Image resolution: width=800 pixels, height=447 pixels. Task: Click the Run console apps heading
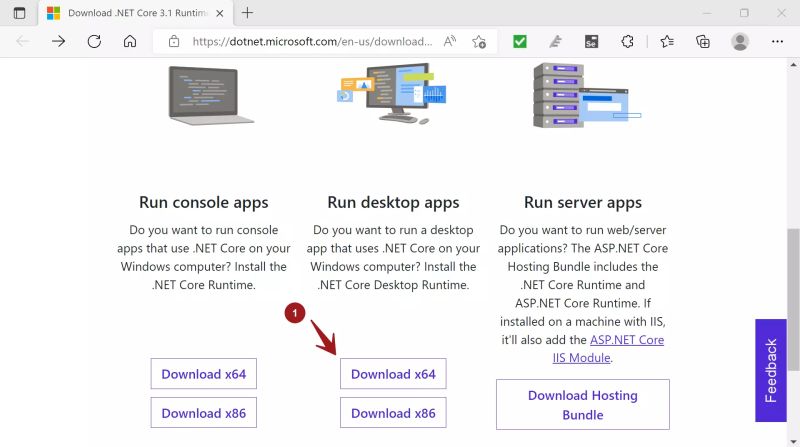click(x=204, y=203)
